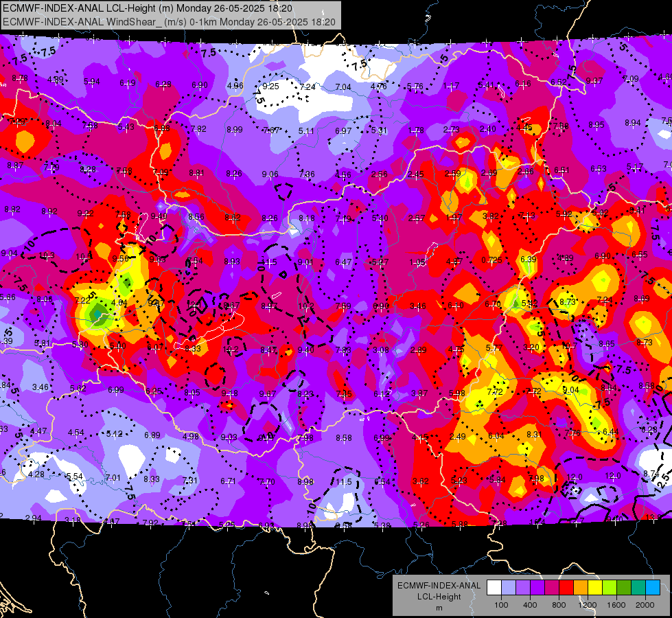Click the legend tick label 800
672x618 pixels.
559,605
